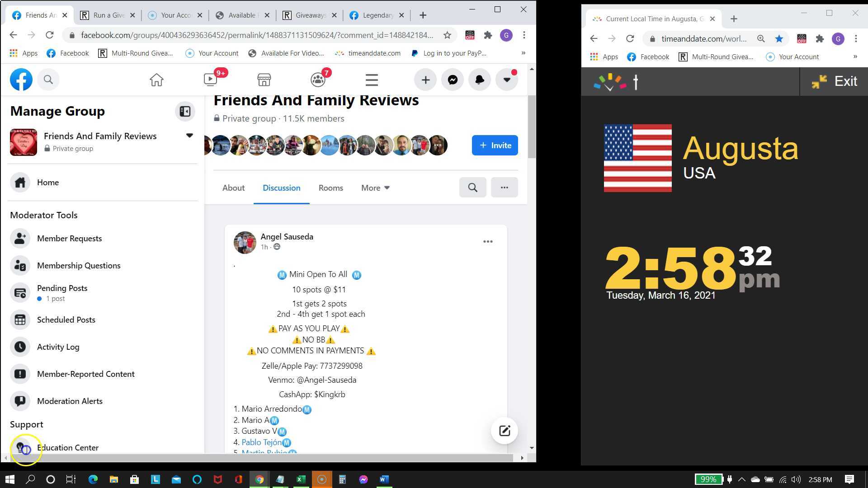The image size is (868, 488).
Task: Bookmark this Facebook page with star
Action: tap(447, 35)
